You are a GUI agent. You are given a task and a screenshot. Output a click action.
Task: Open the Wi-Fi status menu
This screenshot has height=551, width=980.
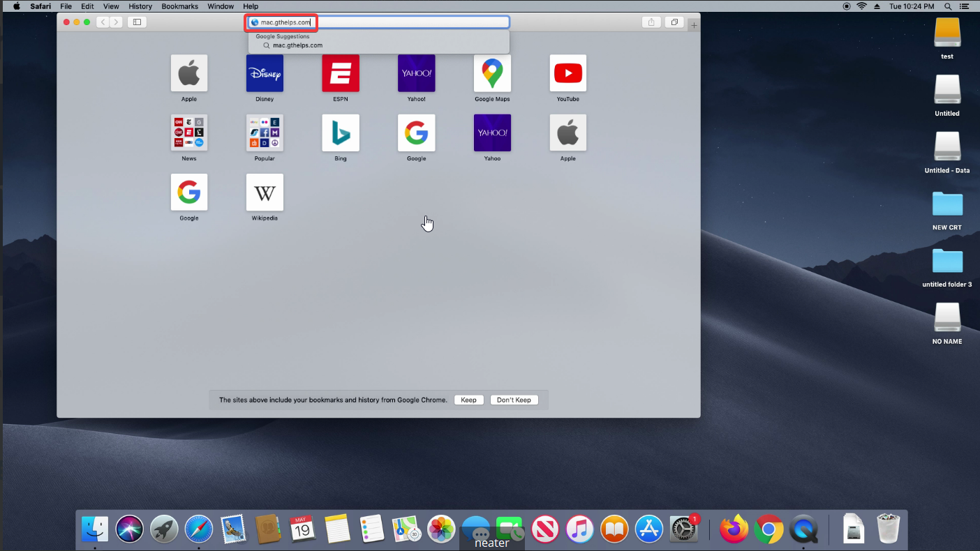862,6
